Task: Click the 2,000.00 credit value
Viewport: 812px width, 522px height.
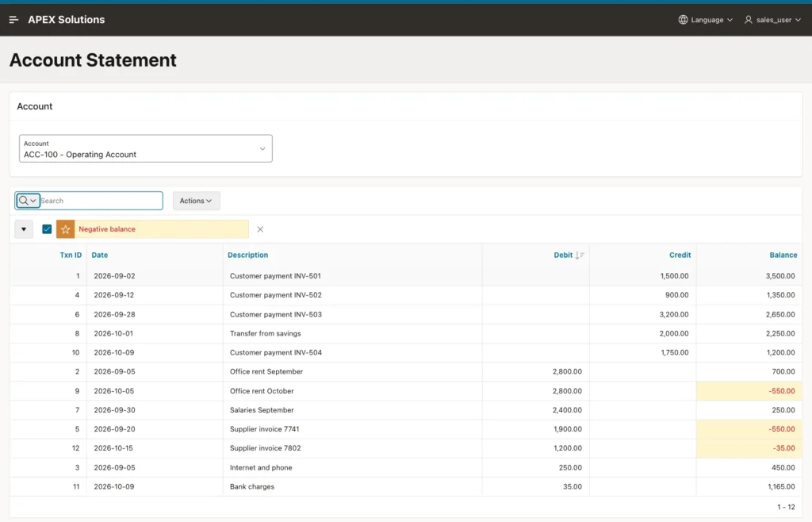Action: click(x=674, y=333)
